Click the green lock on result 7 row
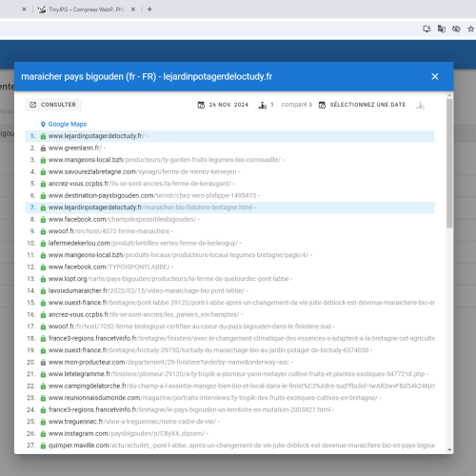 pos(43,208)
